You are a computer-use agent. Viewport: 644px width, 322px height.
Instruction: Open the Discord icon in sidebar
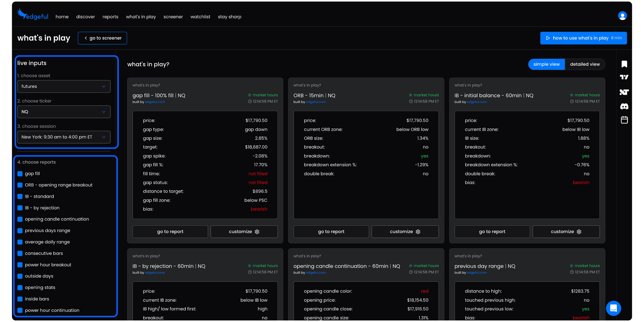pos(624,106)
